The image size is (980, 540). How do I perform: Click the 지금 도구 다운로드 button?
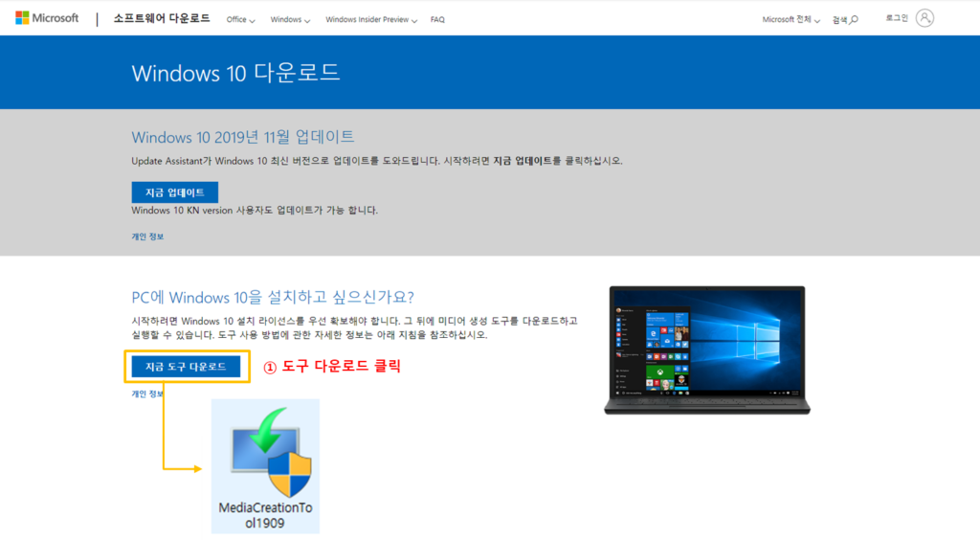click(x=186, y=367)
